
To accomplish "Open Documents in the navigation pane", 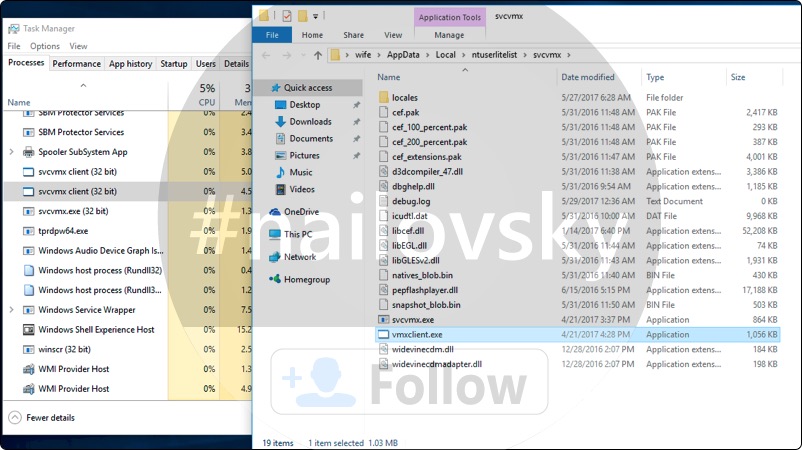I will pos(311,139).
